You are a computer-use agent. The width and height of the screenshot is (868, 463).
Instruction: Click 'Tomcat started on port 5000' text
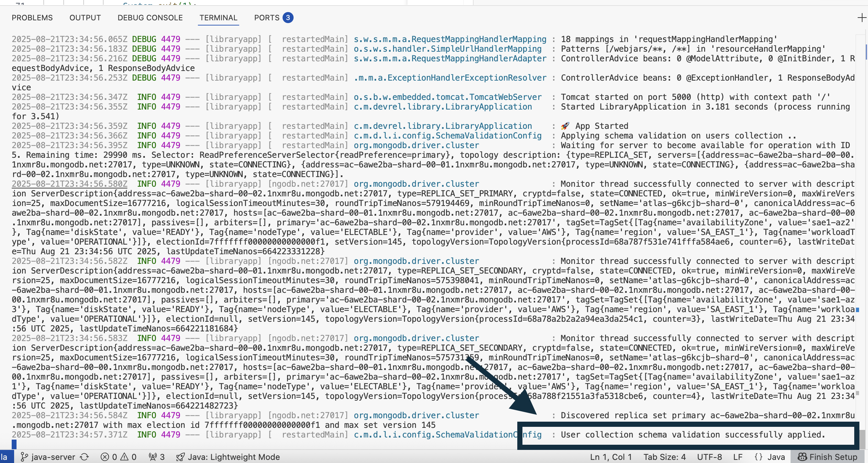point(626,97)
